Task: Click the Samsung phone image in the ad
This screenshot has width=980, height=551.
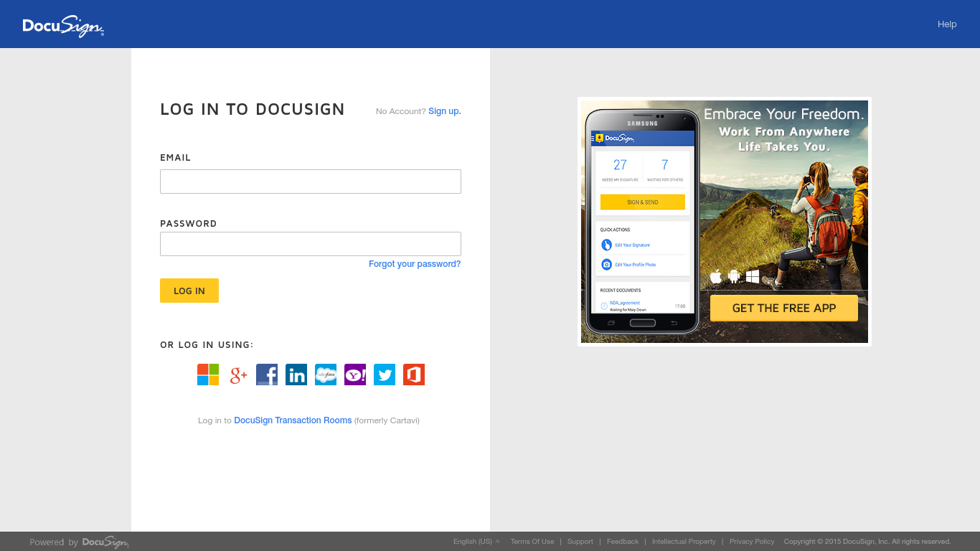Action: pyautogui.click(x=642, y=222)
